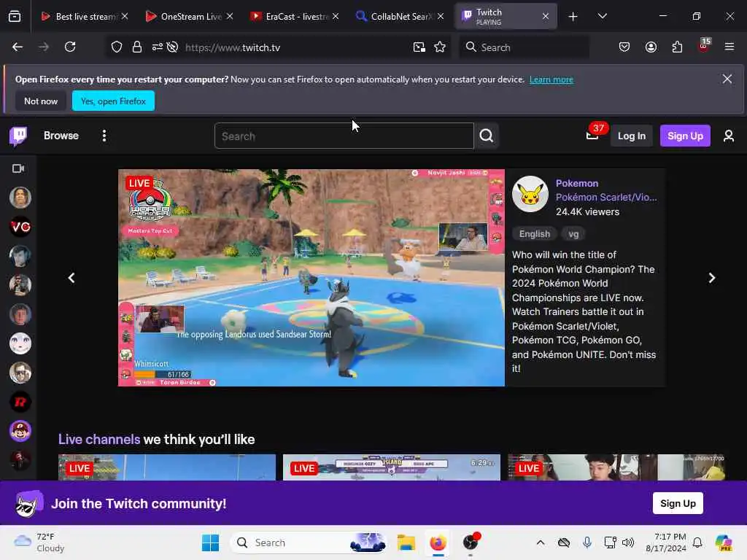Screen dimensions: 747x560
Task: Focus the Twitch search input field
Action: pos(344,136)
